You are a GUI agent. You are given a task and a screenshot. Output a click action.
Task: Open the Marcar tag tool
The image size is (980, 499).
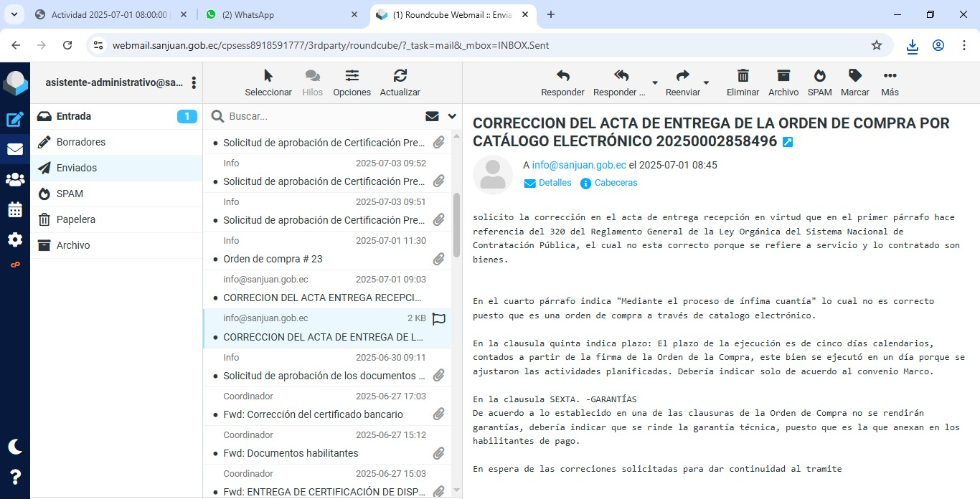(854, 76)
